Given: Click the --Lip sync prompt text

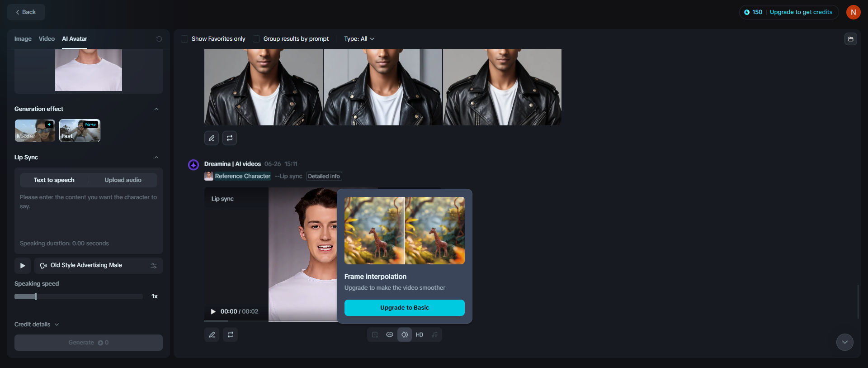Looking at the screenshot, I should (x=288, y=176).
